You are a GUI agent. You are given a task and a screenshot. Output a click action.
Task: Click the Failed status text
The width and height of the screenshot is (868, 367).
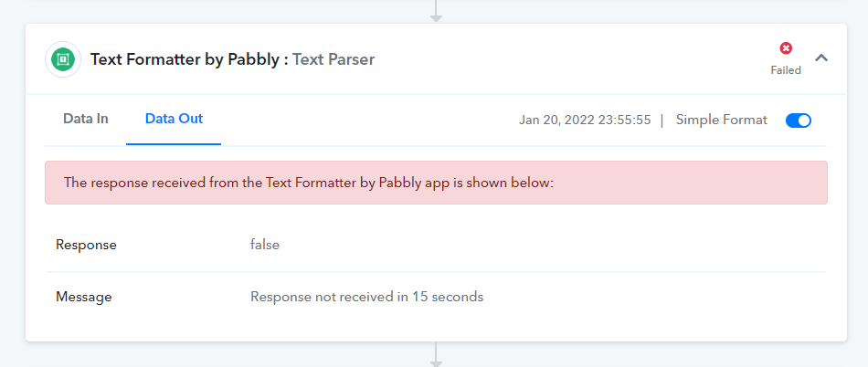(786, 70)
